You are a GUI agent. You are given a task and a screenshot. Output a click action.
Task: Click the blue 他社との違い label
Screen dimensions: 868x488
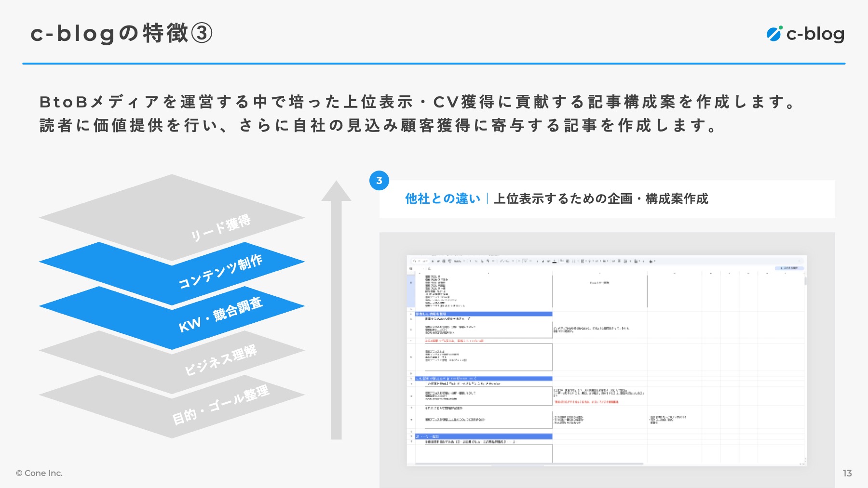pos(442,198)
